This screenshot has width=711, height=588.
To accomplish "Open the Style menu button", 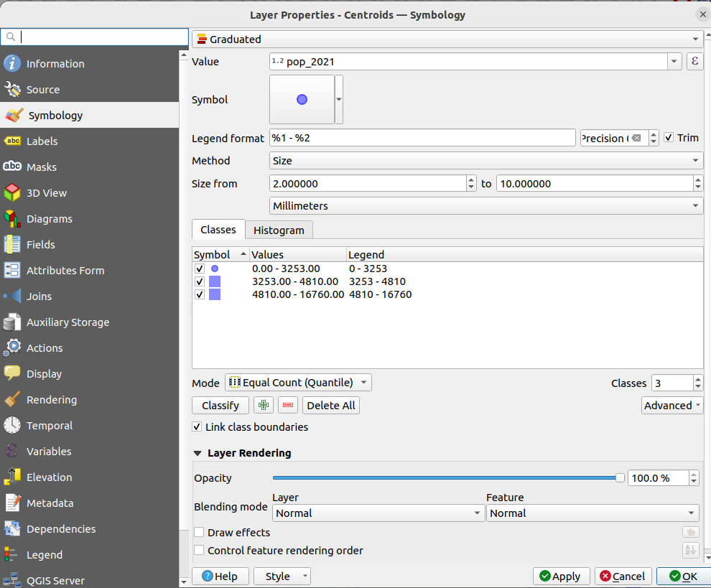I will pos(282,577).
